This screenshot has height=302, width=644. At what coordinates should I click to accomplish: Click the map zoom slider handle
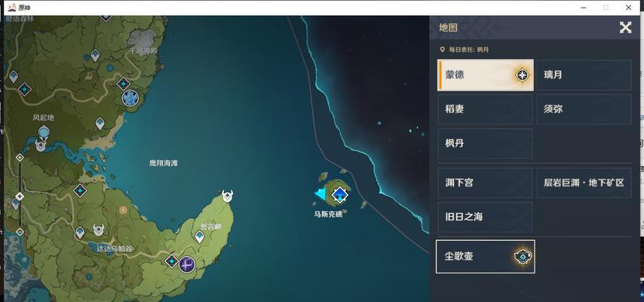[20, 196]
